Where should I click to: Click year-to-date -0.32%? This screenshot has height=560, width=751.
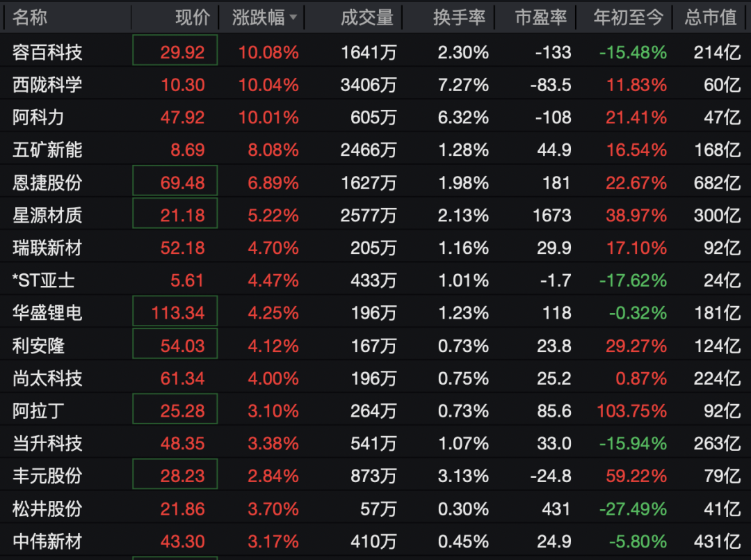point(638,313)
